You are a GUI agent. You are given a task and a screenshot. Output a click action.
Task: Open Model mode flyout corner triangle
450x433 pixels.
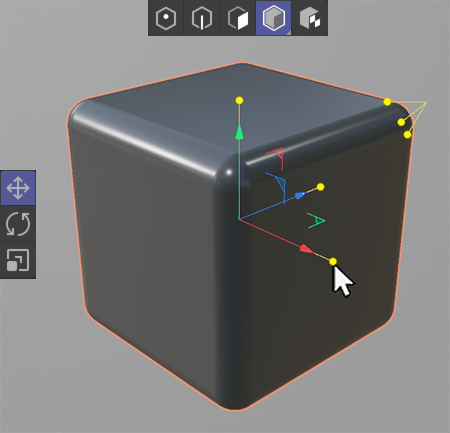289,33
